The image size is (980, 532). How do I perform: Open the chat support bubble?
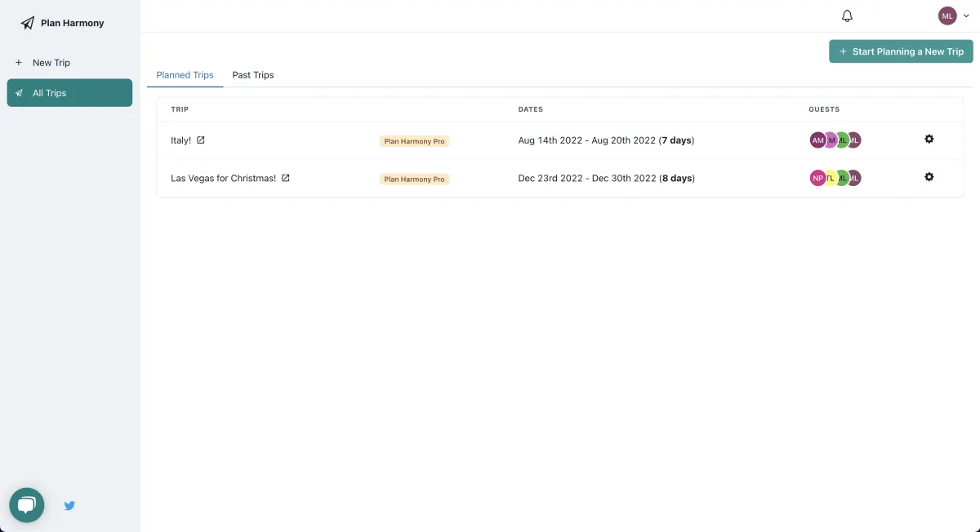pyautogui.click(x=26, y=505)
